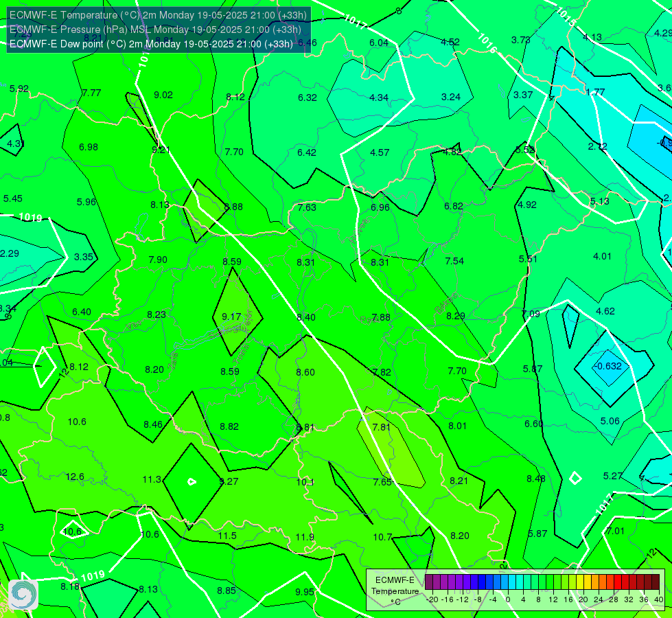
Task: Click the 8.85 dew point value
Action: (x=227, y=591)
